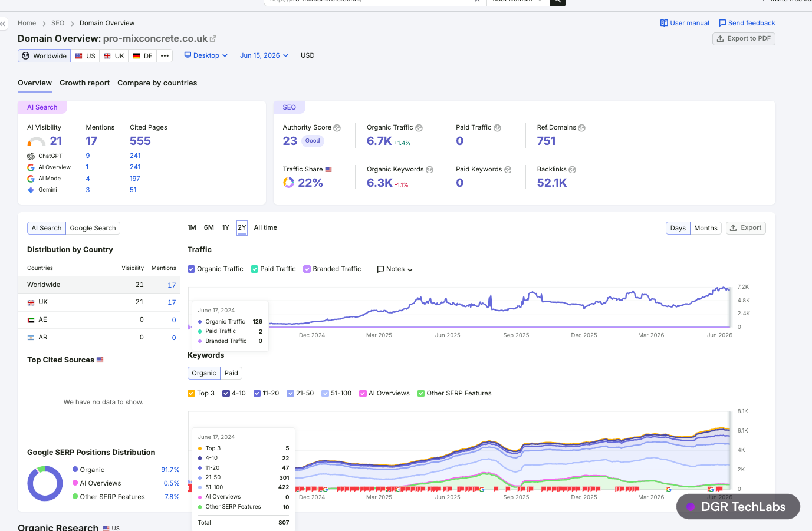Open more countries with the ellipsis button
The image size is (812, 531).
tap(165, 55)
